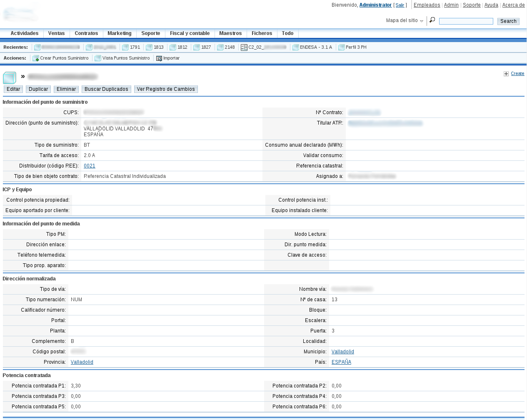Click the magnifying glass search icon
Screen dimensions: 527x420
coord(432,20)
